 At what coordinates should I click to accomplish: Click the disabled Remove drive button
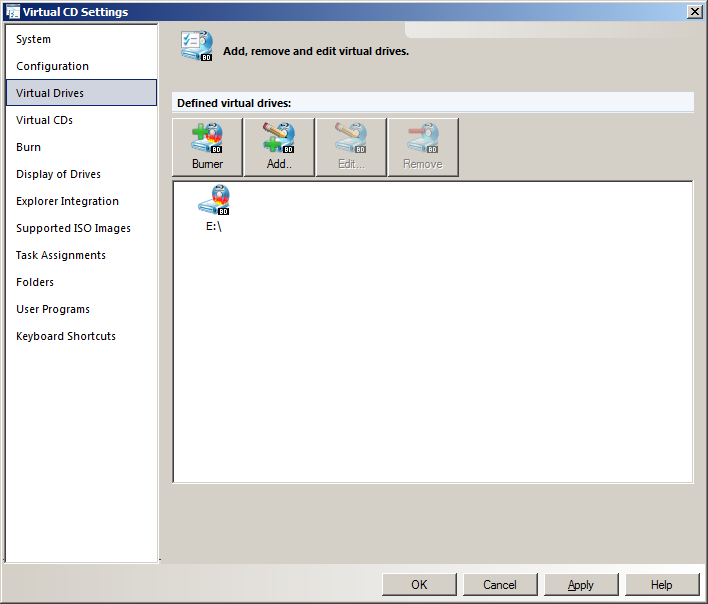(423, 147)
